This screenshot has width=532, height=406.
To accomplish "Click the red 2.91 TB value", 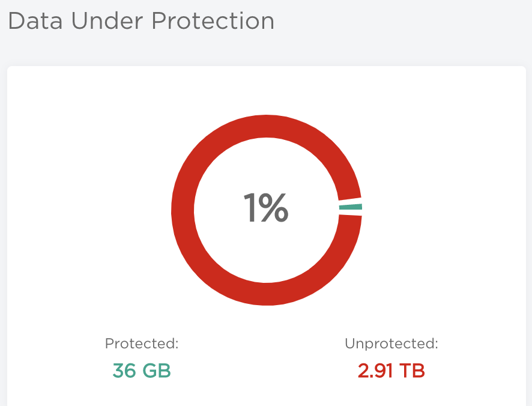I will (x=391, y=371).
